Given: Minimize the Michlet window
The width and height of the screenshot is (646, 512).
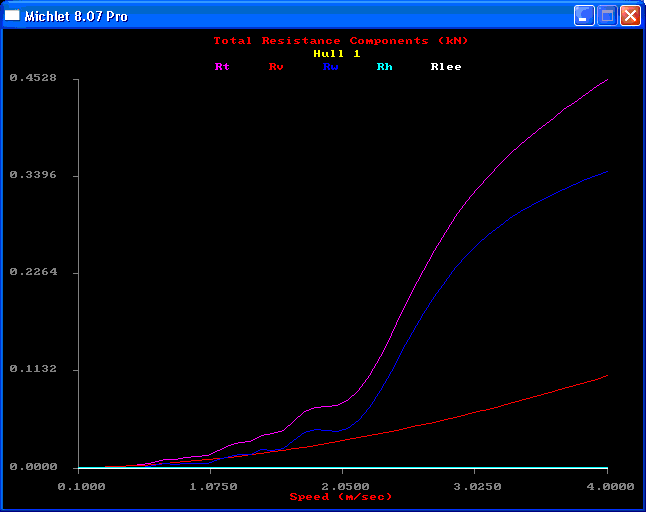Looking at the screenshot, I should (584, 16).
